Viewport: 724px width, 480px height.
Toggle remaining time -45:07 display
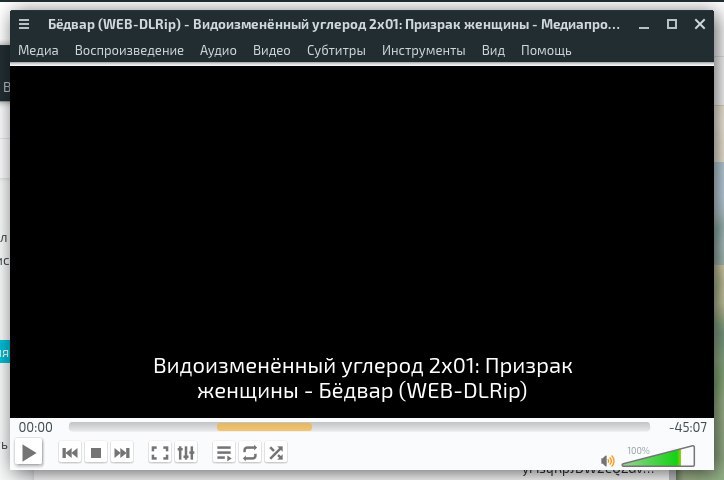(x=688, y=427)
